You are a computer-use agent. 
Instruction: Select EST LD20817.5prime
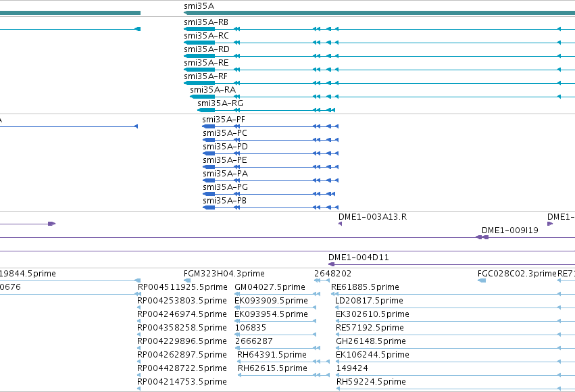370,301
